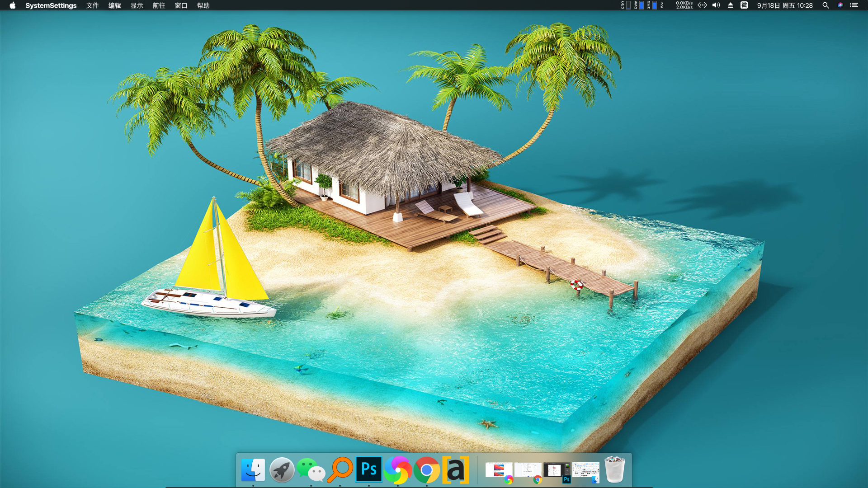Image resolution: width=868 pixels, height=488 pixels.
Task: Click the volume icon in the menu bar
Action: point(716,5)
